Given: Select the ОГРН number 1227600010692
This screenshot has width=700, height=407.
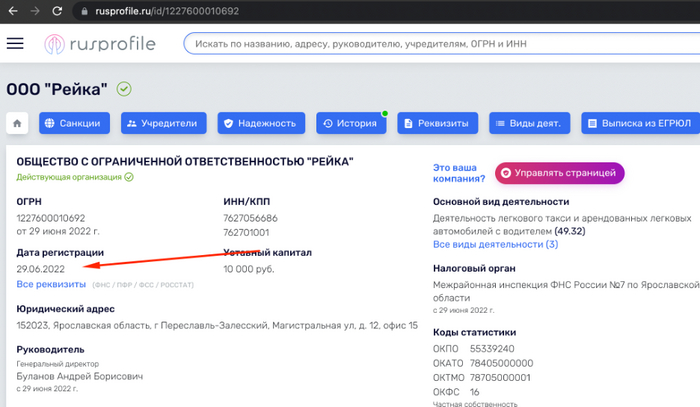Looking at the screenshot, I should coord(50,218).
